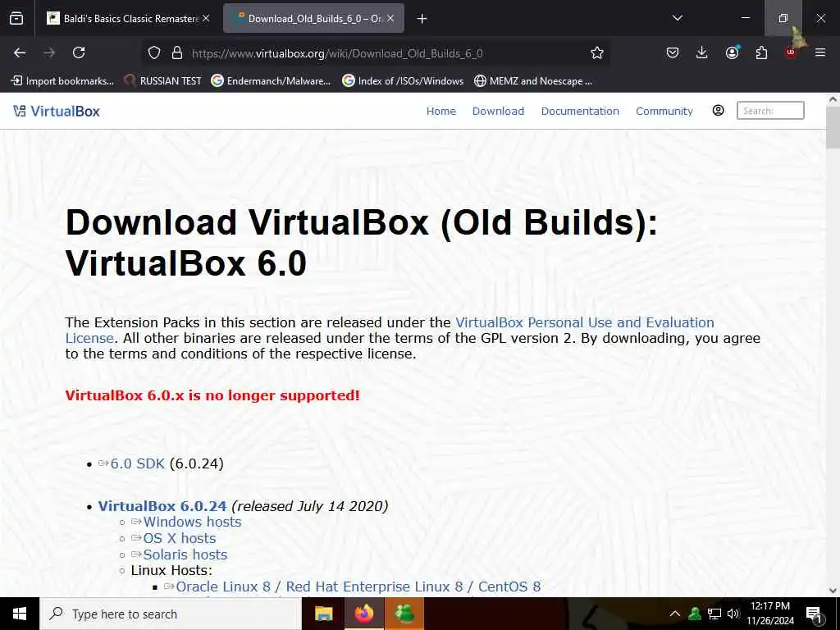
Task: Click the green people app taskbar icon
Action: (404, 614)
